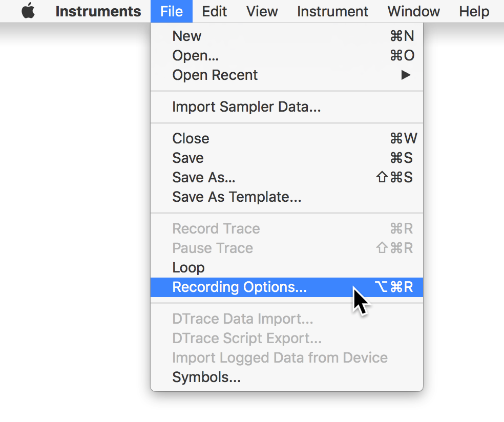Choose Save As... to rename the document

[x=203, y=177]
